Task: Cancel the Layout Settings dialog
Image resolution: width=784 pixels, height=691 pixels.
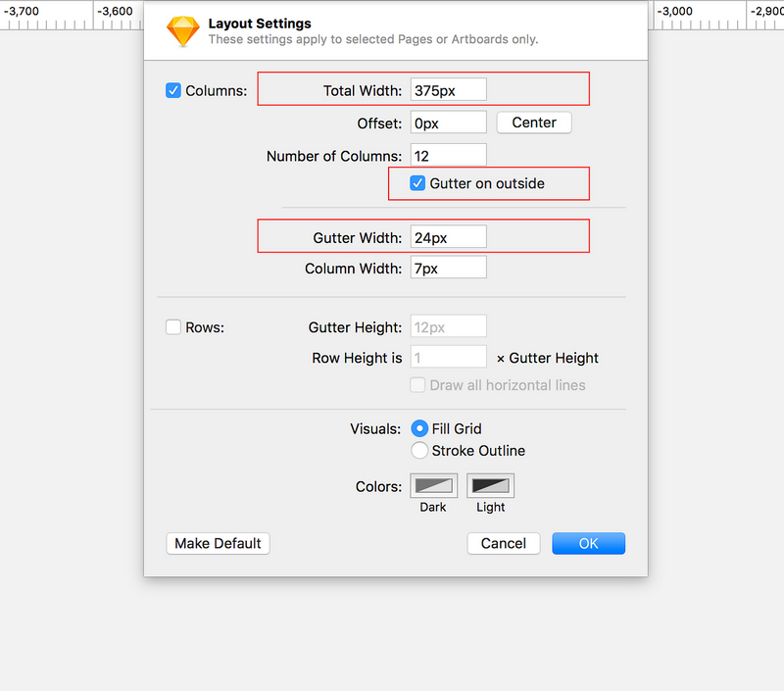Action: pos(504,544)
